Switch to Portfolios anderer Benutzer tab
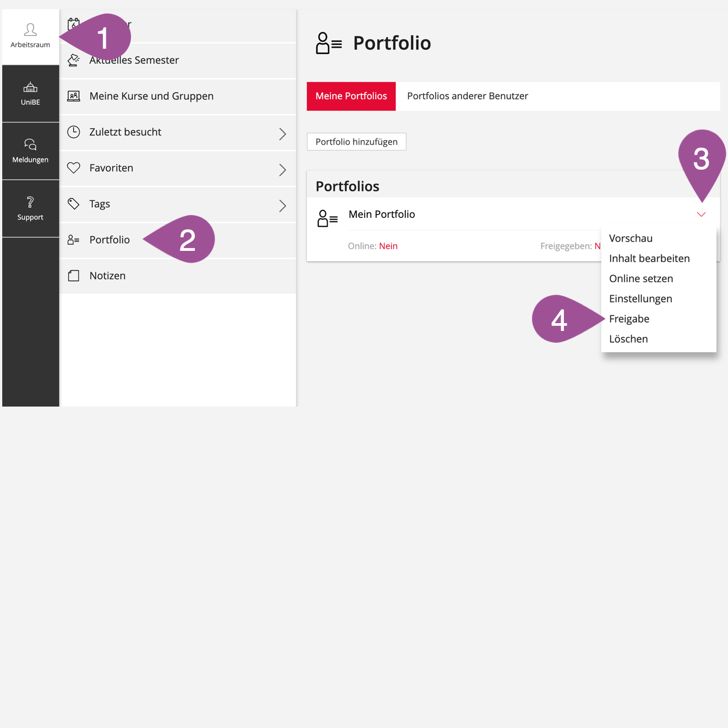The width and height of the screenshot is (728, 728). (468, 96)
